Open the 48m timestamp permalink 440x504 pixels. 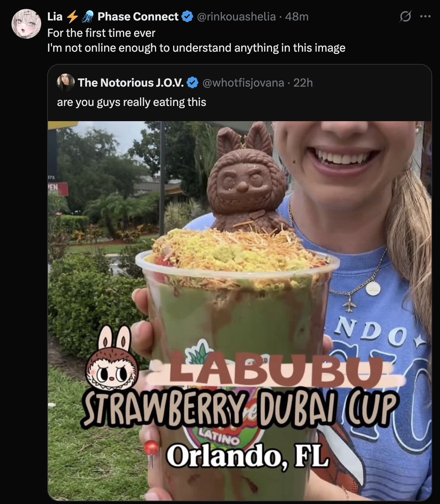(x=297, y=17)
